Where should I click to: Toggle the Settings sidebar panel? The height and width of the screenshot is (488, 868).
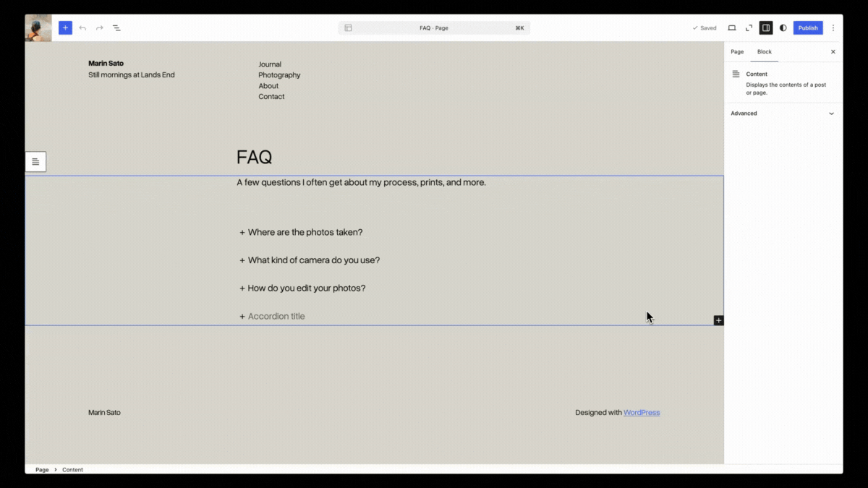pos(765,28)
